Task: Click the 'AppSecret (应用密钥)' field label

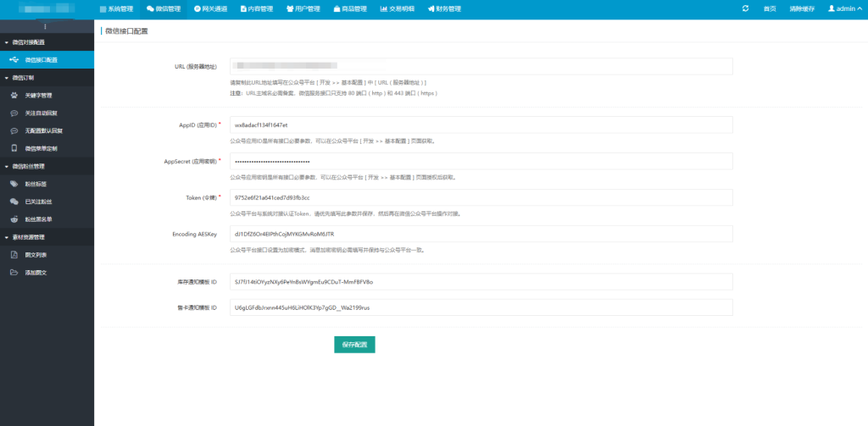Action: pos(191,162)
